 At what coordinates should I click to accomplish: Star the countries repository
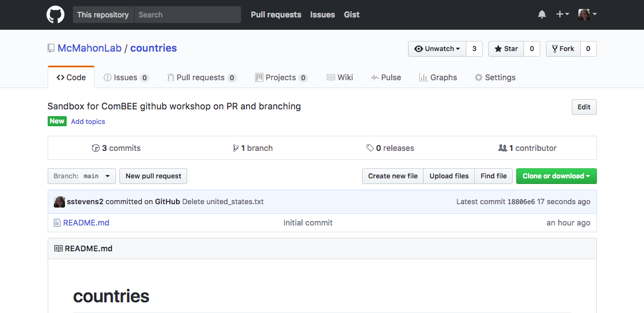click(506, 49)
